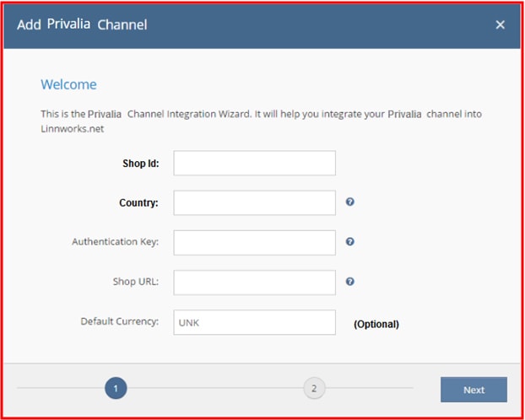Image resolution: width=525 pixels, height=420 pixels.
Task: Open help icon next to Authentication Key
Action: click(x=350, y=241)
